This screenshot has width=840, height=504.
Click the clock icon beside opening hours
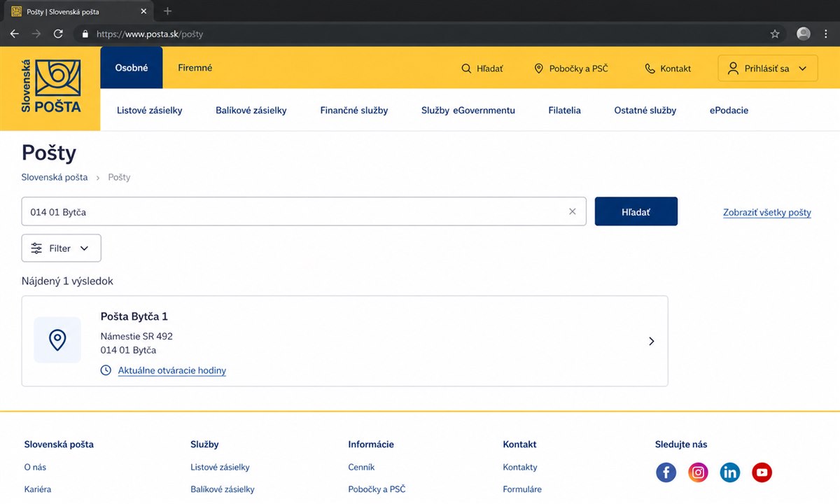[x=106, y=370]
